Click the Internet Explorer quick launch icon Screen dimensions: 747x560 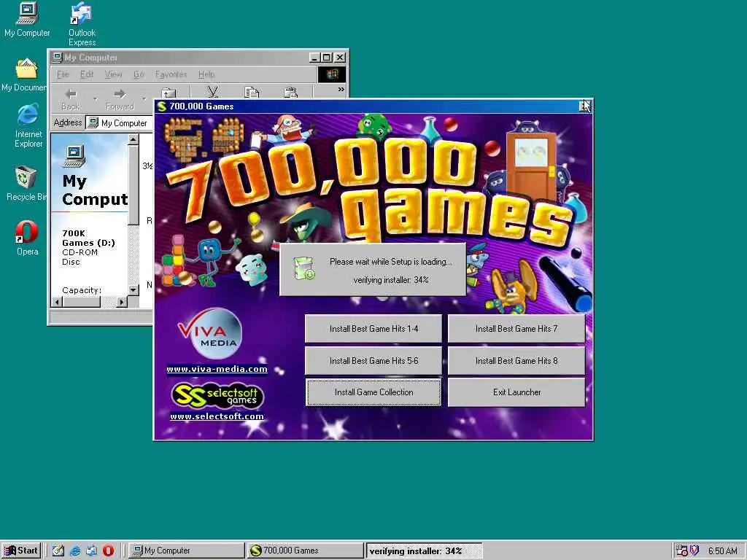(75, 551)
